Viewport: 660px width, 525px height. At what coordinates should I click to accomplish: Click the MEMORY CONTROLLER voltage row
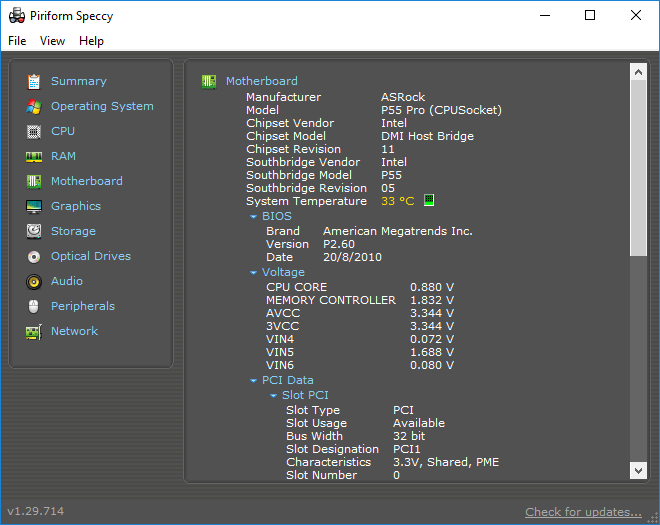[360, 300]
